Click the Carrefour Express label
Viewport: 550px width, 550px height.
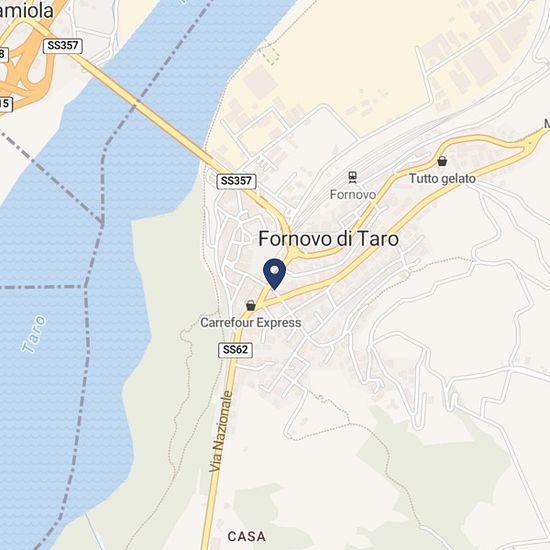pyautogui.click(x=250, y=323)
